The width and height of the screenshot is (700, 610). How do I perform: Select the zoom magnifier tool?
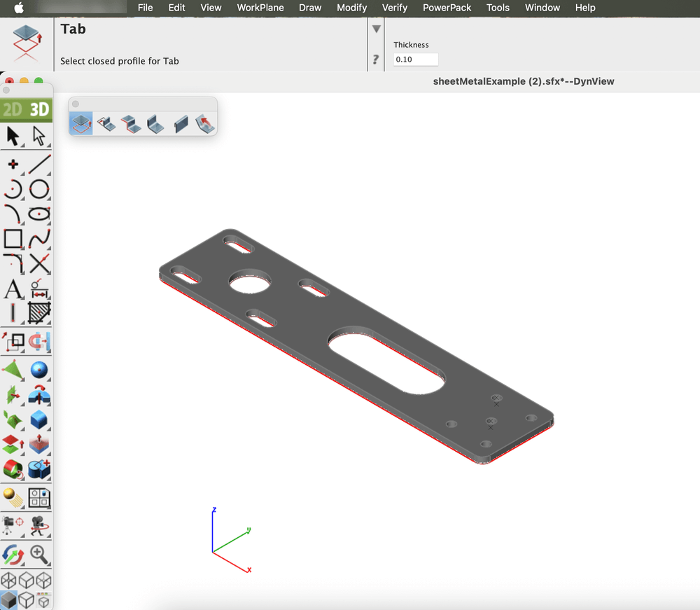point(39,554)
